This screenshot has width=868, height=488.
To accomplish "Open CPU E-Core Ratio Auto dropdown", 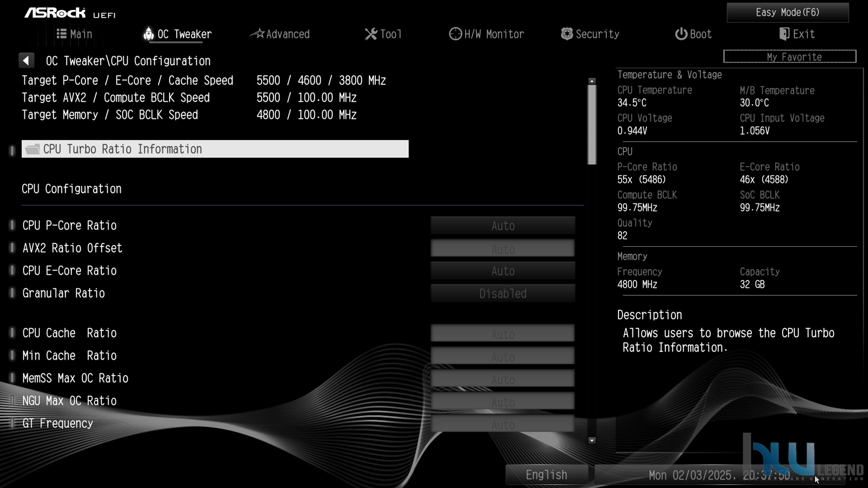I will 503,271.
